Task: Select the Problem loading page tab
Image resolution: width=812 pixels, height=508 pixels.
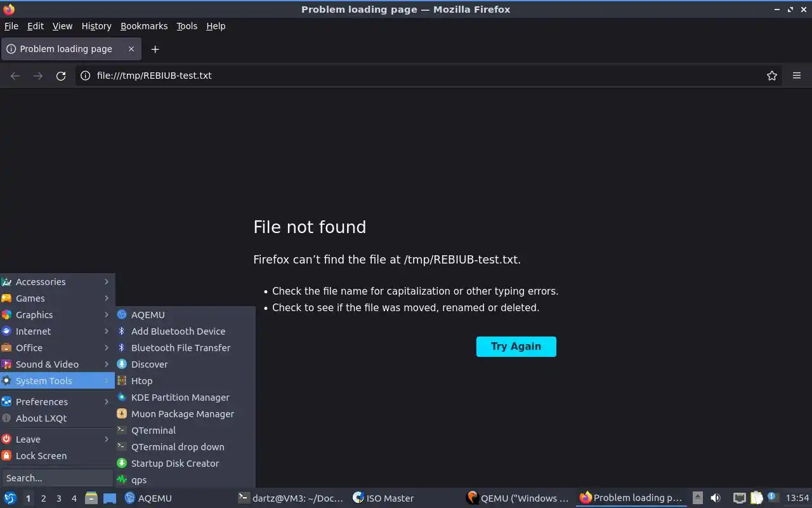Action: click(x=71, y=49)
